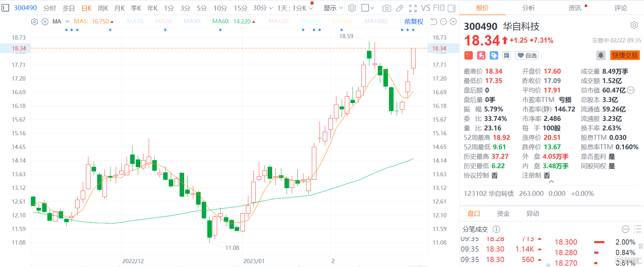Enter fullscreen chart mode
644x267 pixels.
[413, 8]
